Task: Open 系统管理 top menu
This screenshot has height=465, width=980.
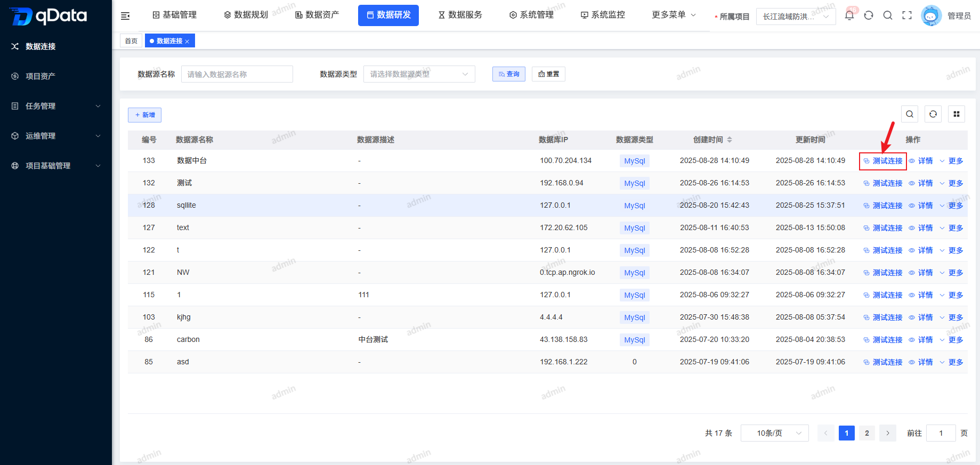Action: pos(531,15)
